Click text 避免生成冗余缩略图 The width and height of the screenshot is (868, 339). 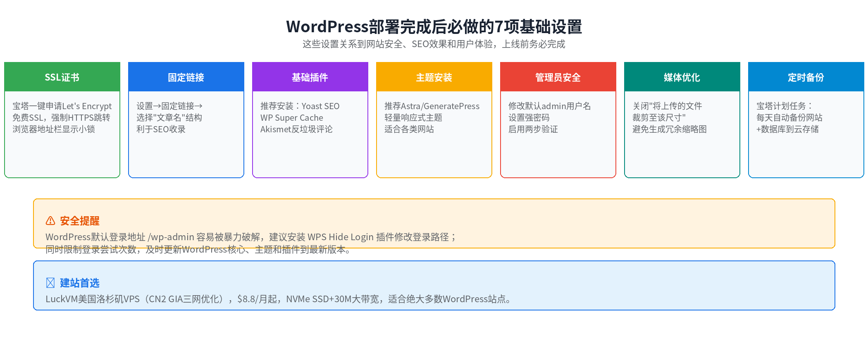click(670, 129)
